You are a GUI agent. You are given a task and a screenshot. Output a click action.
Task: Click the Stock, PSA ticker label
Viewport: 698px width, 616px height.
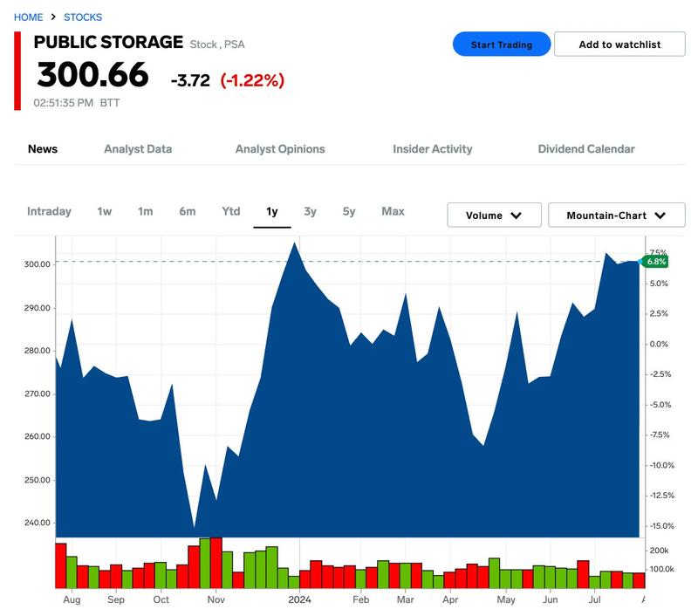pyautogui.click(x=217, y=44)
